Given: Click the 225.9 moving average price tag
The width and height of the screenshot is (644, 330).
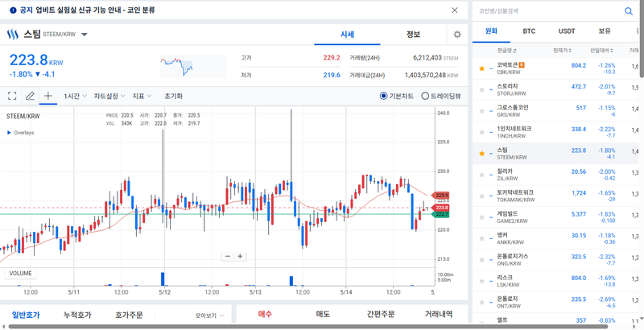Looking at the screenshot, I should [440, 196].
